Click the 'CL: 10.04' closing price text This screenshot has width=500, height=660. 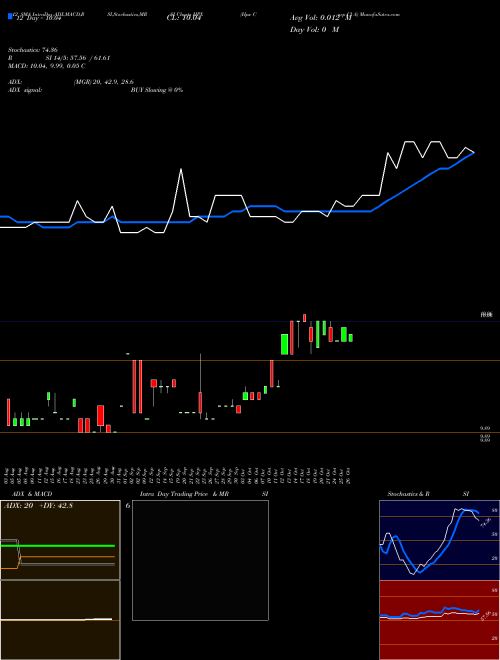pos(184,18)
